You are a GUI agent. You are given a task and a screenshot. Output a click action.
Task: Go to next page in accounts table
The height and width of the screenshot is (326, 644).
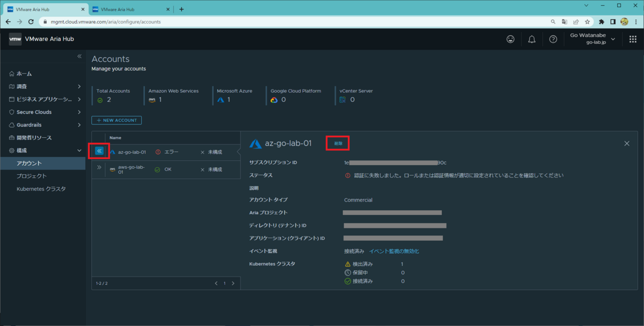pyautogui.click(x=233, y=283)
